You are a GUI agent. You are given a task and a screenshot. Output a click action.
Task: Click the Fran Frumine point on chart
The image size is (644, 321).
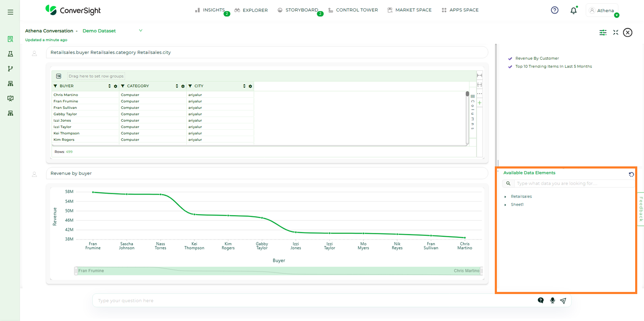[x=93, y=192]
